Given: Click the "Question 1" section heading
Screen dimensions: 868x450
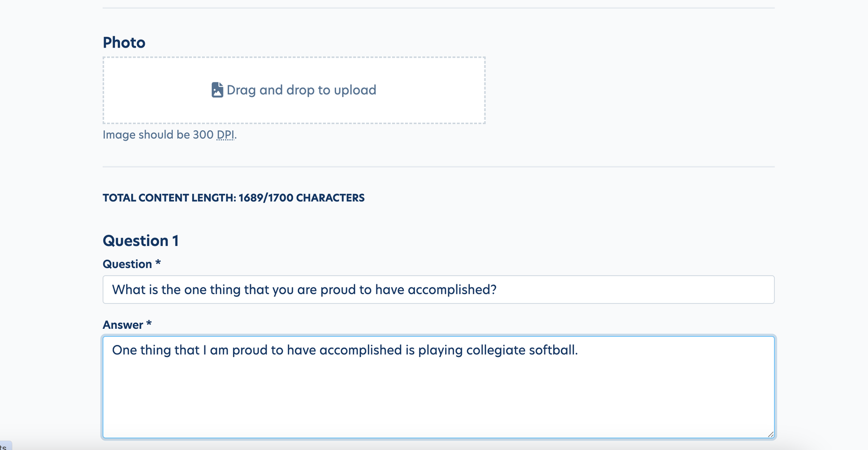Looking at the screenshot, I should (x=141, y=240).
